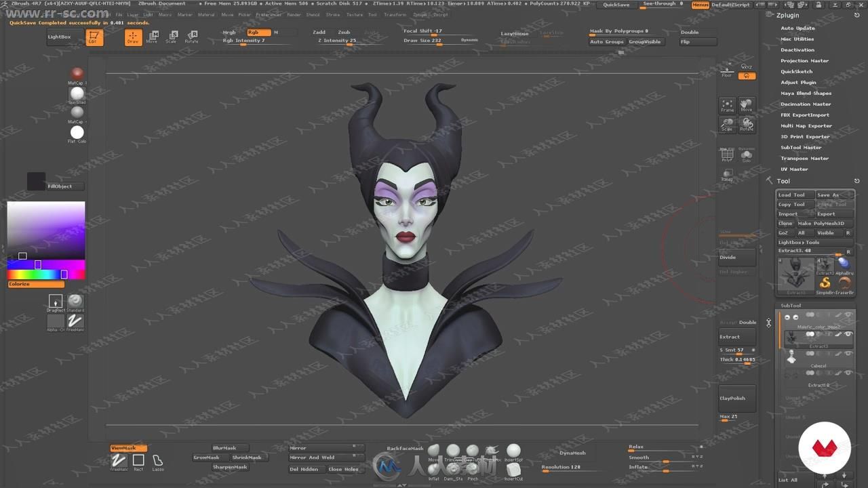868x488 pixels.
Task: Pick the InsertCube brush icon
Action: click(x=513, y=470)
